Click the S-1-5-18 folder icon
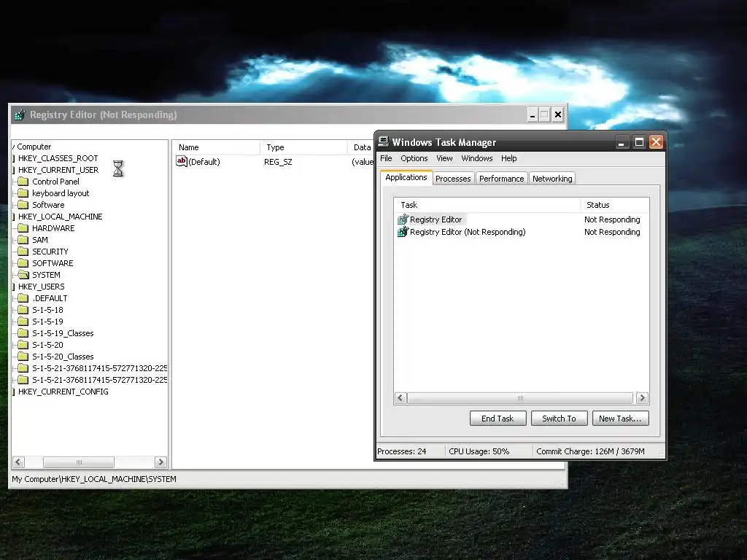This screenshot has width=747, height=560. tap(23, 309)
